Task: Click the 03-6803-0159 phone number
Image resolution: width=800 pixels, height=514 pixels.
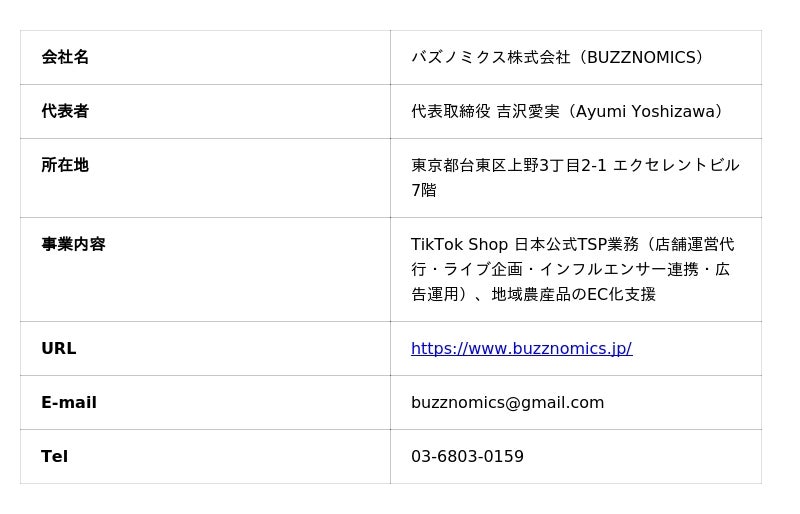Action: (x=467, y=456)
